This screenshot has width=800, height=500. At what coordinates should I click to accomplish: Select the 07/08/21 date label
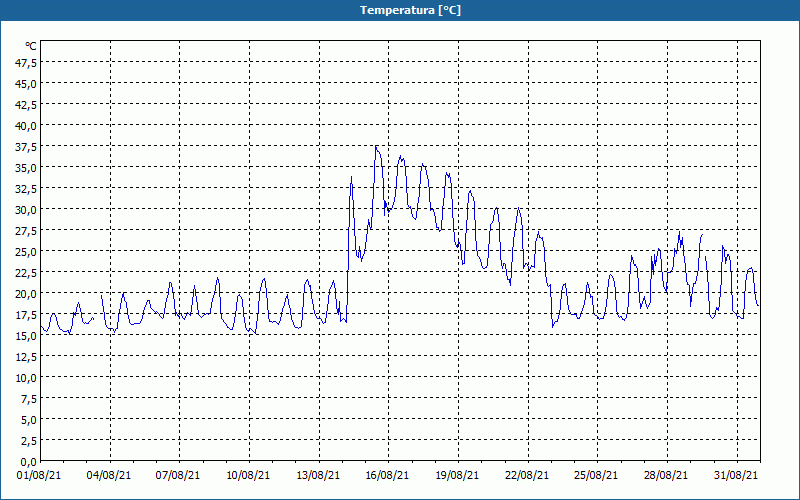(x=178, y=476)
